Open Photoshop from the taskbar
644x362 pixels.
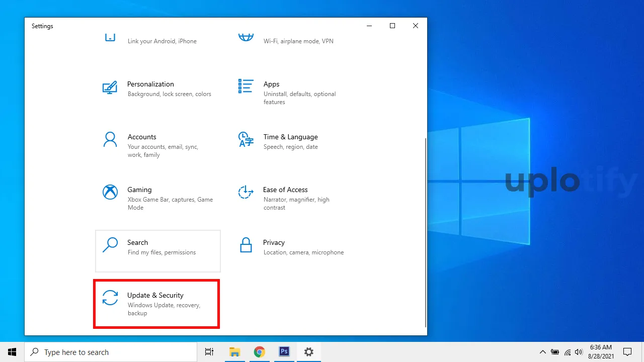(x=284, y=352)
